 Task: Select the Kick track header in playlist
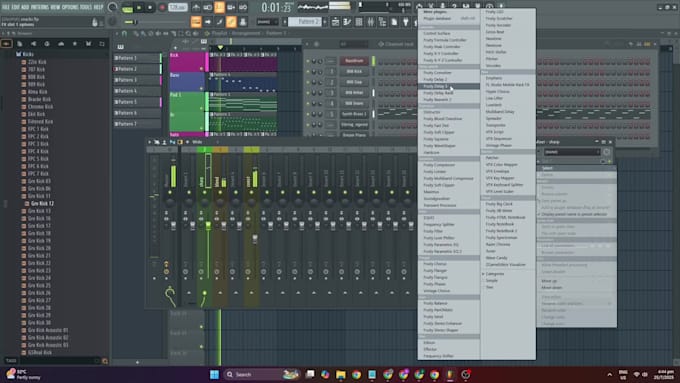(187, 62)
